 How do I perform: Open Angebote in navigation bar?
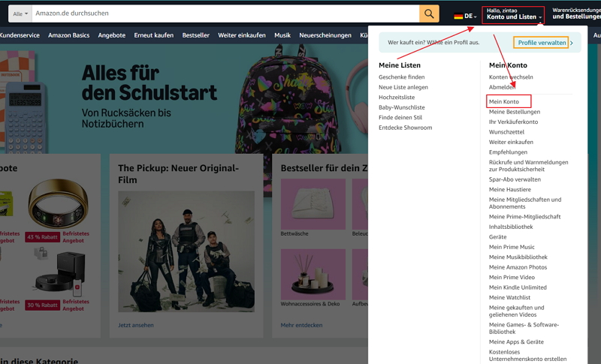coord(111,35)
